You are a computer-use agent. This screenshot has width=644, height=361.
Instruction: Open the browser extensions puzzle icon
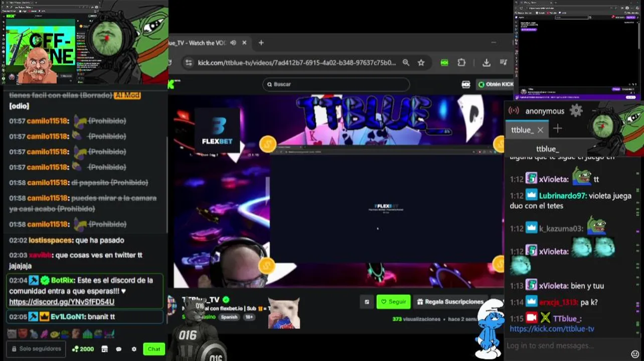coord(461,63)
